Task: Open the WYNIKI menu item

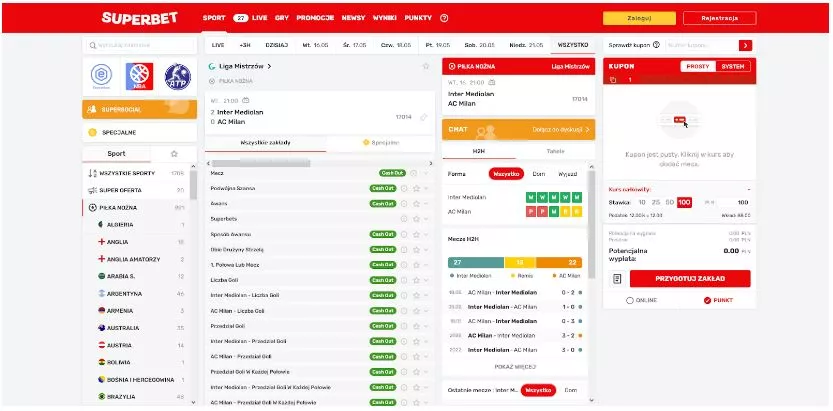Action: tap(385, 18)
